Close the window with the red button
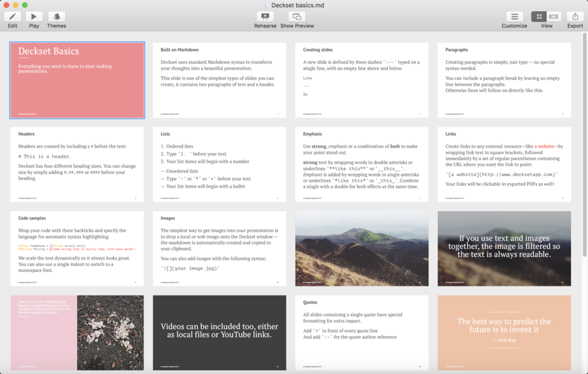Image resolution: width=588 pixels, height=374 pixels. tap(7, 5)
